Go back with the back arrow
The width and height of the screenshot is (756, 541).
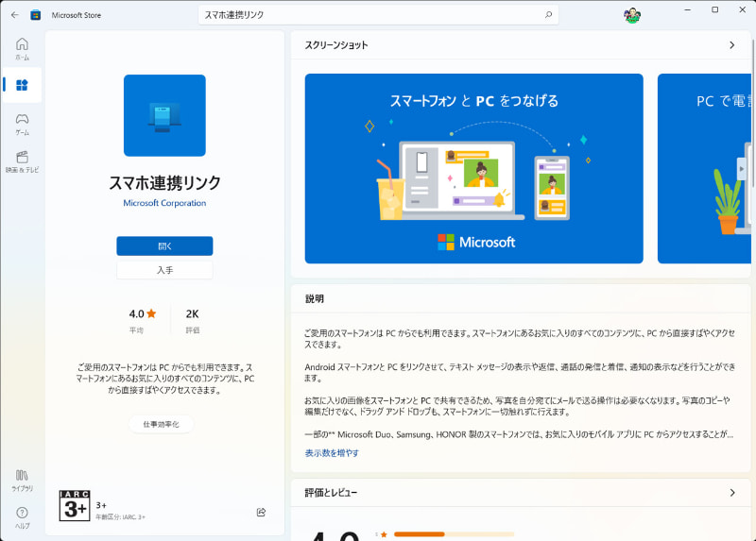point(14,15)
